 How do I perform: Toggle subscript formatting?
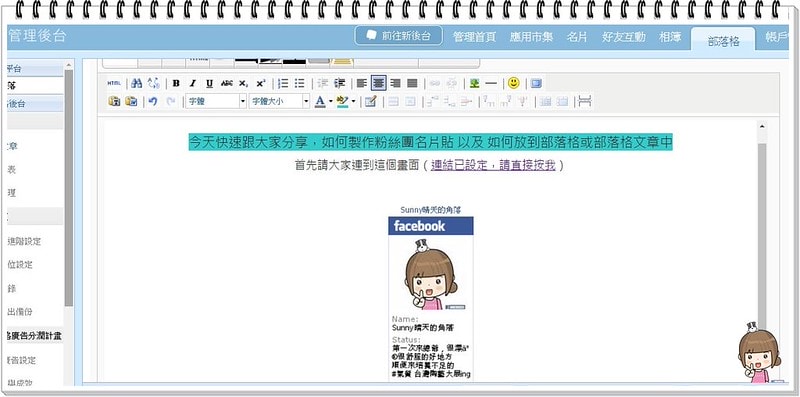pyautogui.click(x=244, y=83)
